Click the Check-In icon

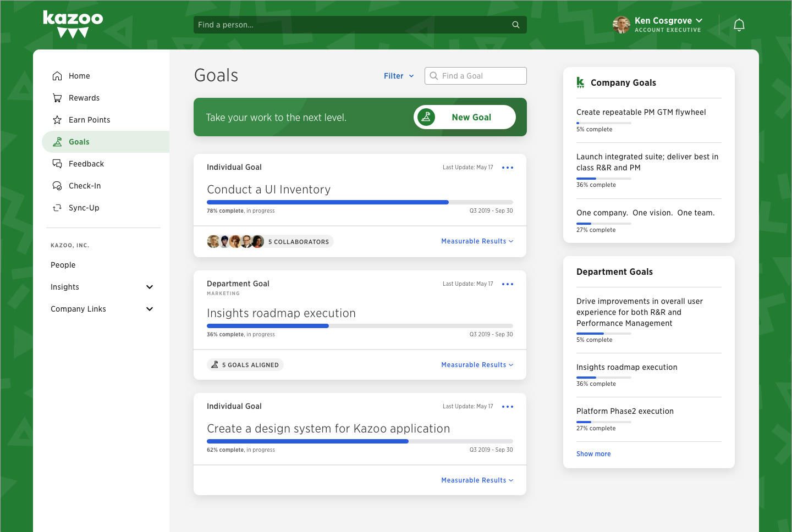[57, 186]
